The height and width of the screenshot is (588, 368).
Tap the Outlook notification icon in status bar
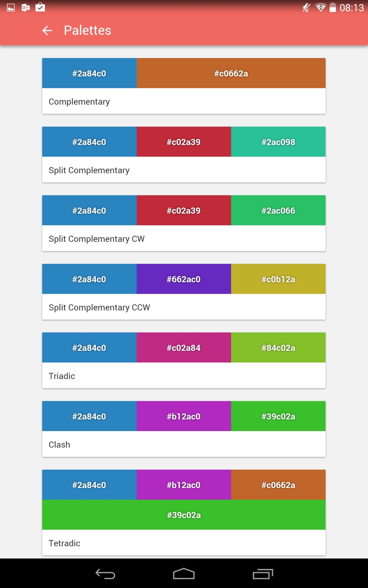point(26,7)
